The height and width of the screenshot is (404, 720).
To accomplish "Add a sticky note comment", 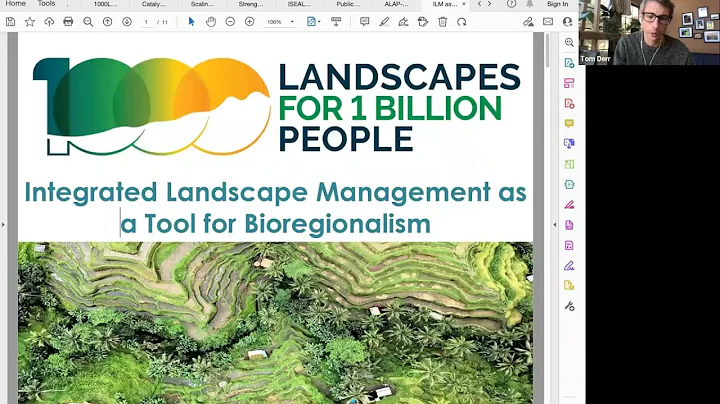I will click(365, 22).
